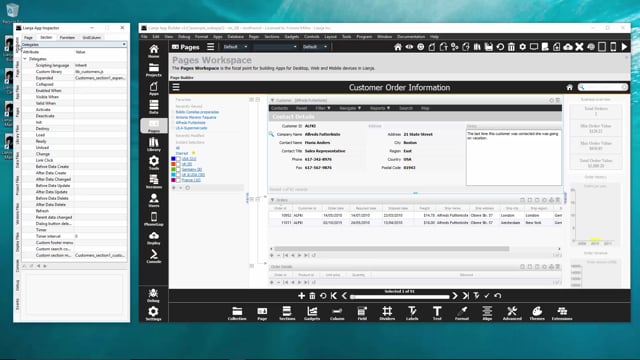Click the Labels icon in bottom toolbar
Screen dimensions: 640x360
coord(412,313)
